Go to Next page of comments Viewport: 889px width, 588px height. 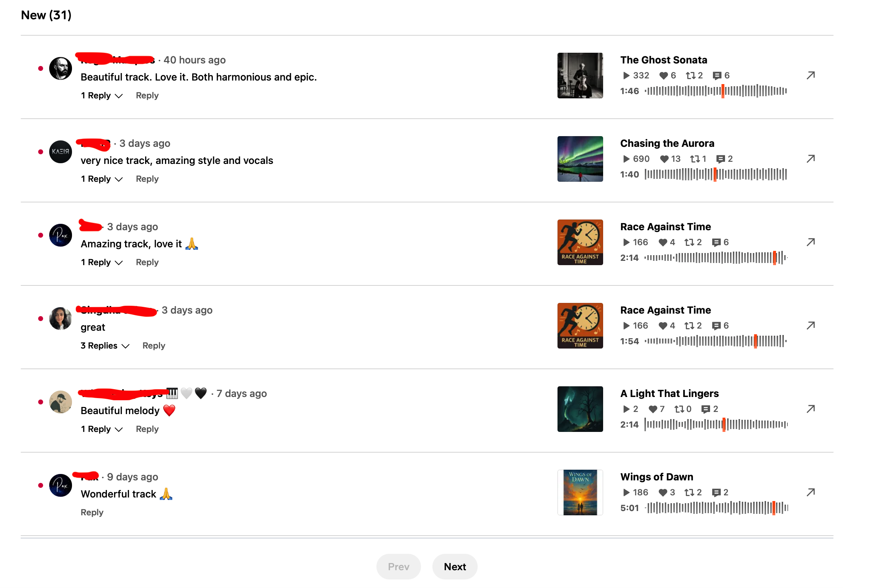pyautogui.click(x=454, y=566)
